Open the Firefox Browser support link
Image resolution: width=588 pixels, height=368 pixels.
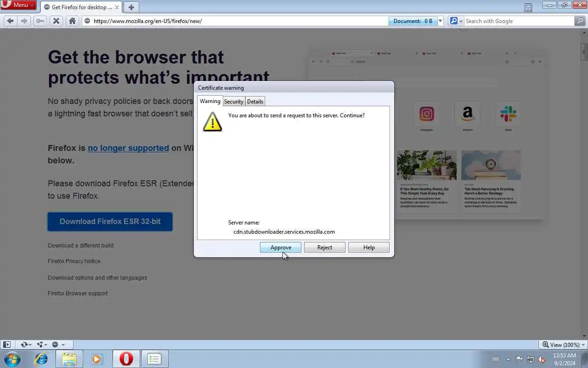click(x=78, y=293)
